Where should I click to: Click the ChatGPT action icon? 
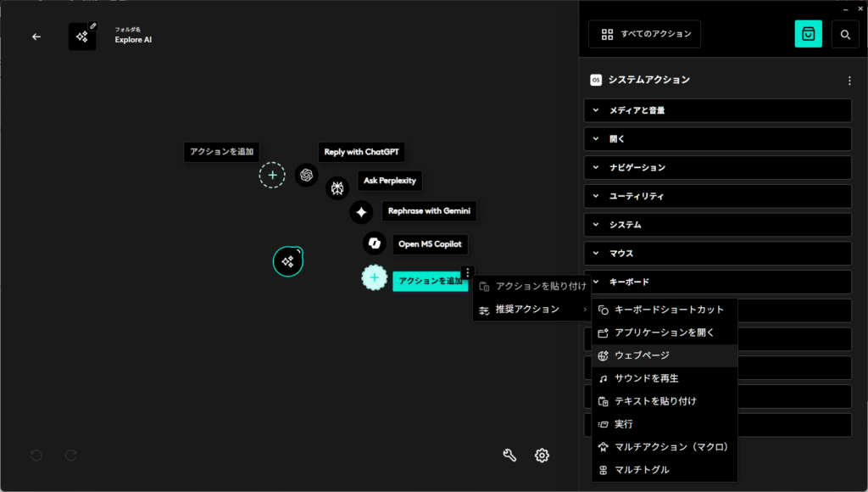pyautogui.click(x=306, y=175)
